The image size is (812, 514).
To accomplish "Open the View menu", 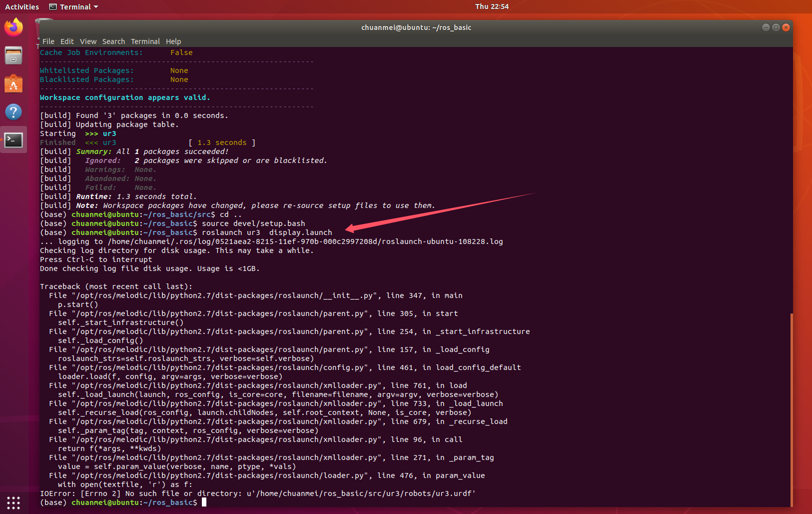I will (88, 41).
